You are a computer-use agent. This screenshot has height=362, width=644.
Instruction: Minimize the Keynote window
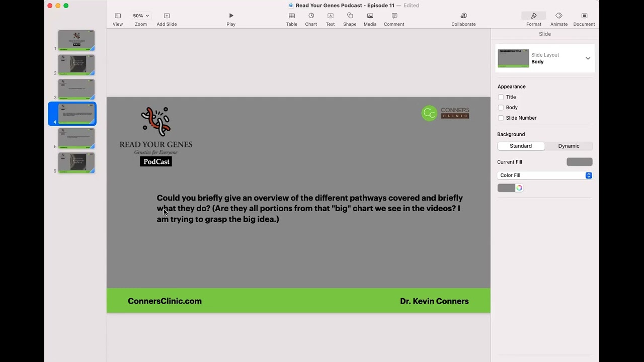58,6
